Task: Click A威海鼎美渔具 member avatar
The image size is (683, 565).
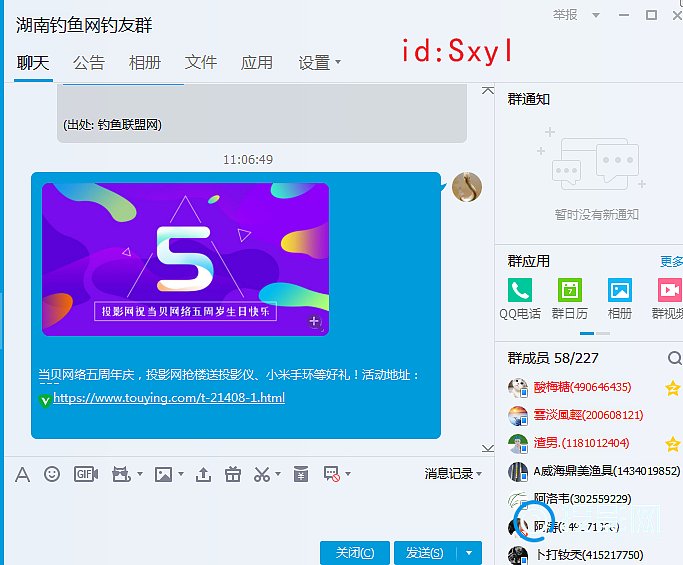Action: pos(517,471)
